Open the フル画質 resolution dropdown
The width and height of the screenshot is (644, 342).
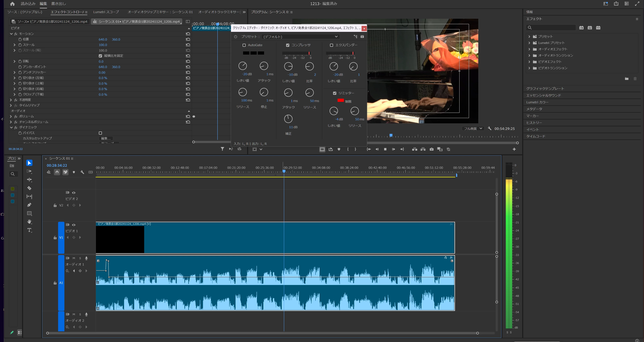coord(472,129)
